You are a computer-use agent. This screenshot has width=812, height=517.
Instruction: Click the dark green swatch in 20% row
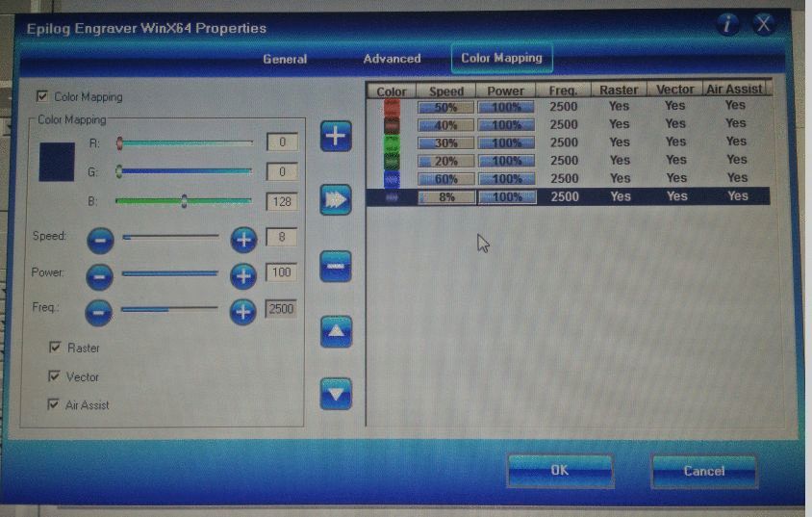tap(392, 161)
